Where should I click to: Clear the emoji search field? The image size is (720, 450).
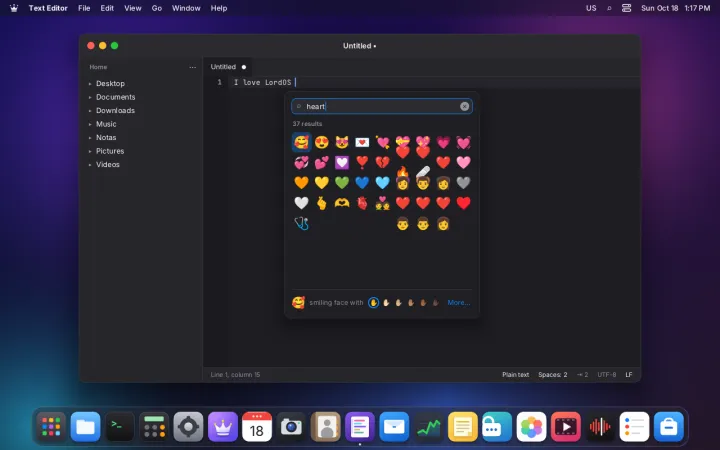[464, 107]
